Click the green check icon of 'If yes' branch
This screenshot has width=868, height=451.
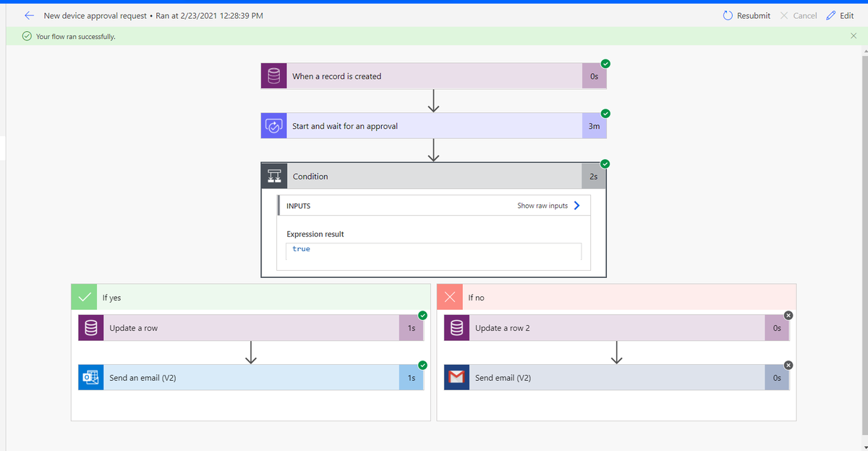(85, 297)
